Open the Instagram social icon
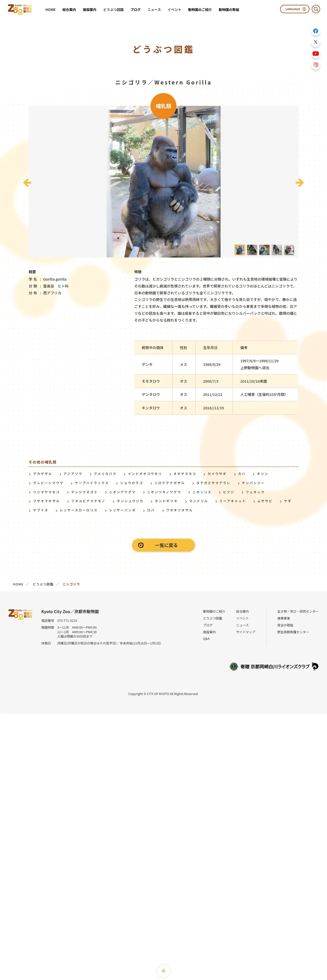The height and width of the screenshot is (980, 327). [315, 65]
